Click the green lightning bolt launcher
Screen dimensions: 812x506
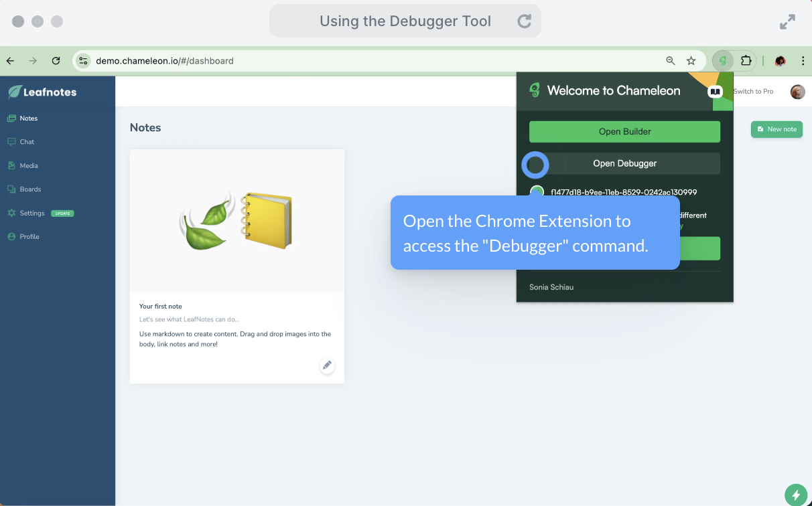795,495
